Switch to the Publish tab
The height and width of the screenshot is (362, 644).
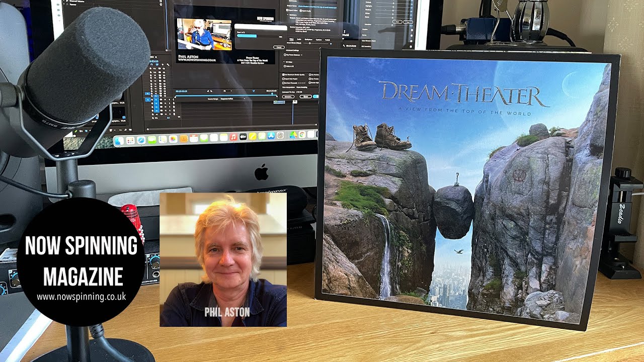click(x=328, y=40)
